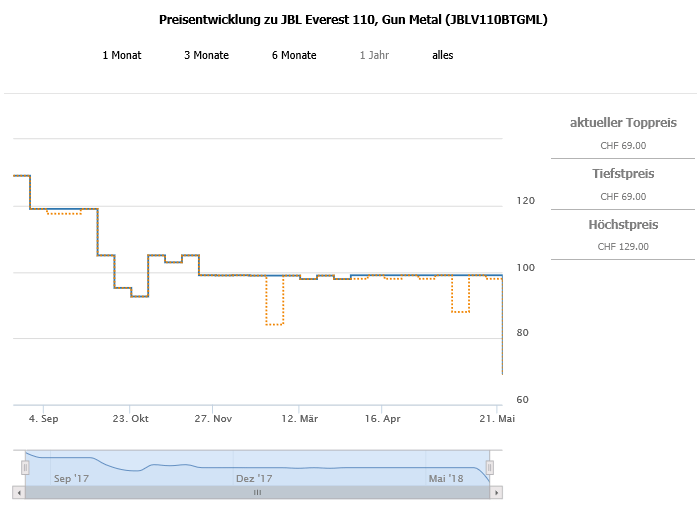This screenshot has height=516, width=697.
Task: Click the Tiefstpreis CHF 69.00 value
Action: click(623, 196)
